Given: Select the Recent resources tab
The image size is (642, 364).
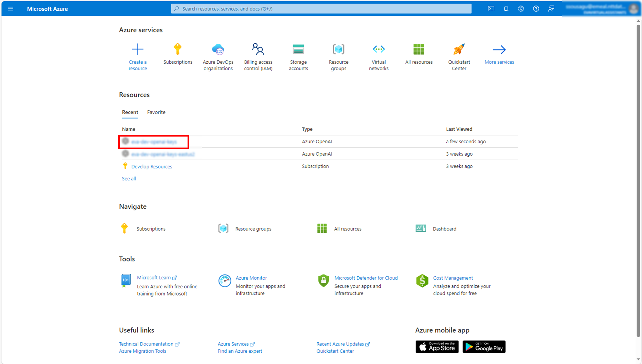Looking at the screenshot, I should tap(130, 112).
